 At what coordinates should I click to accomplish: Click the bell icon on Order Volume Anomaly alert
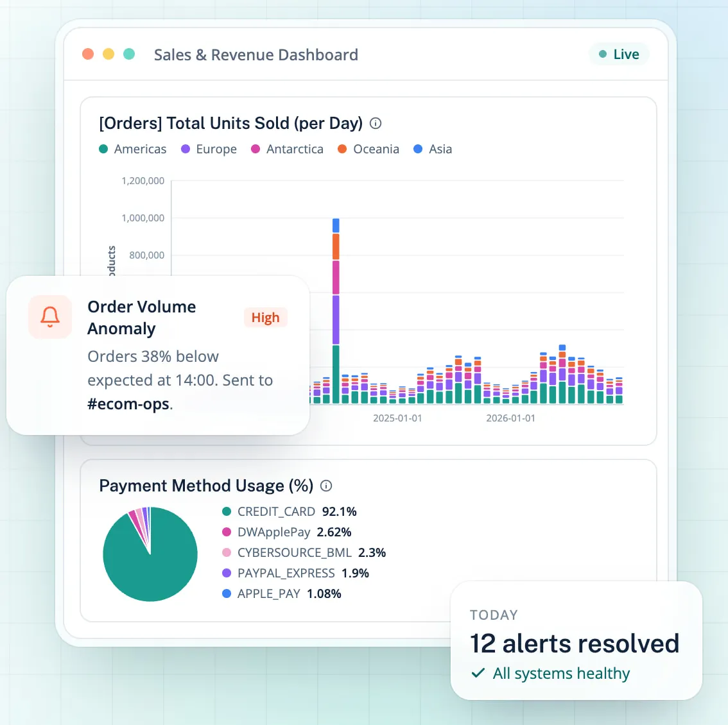[50, 317]
